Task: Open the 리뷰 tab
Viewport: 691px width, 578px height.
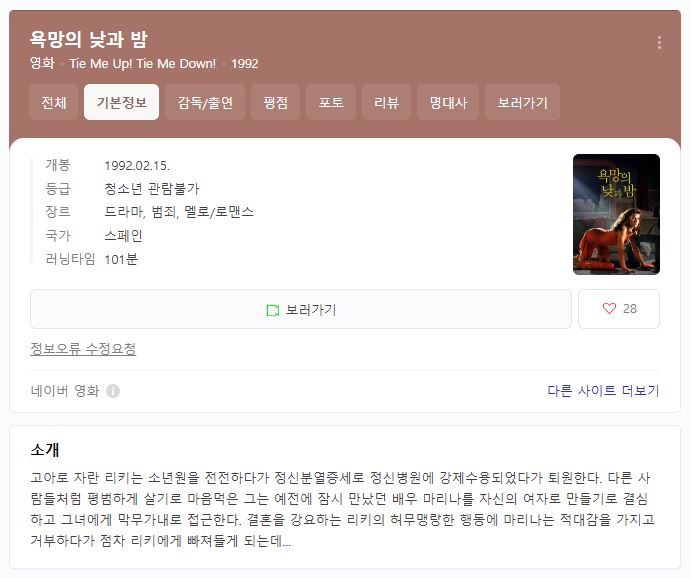Action: tap(386, 102)
